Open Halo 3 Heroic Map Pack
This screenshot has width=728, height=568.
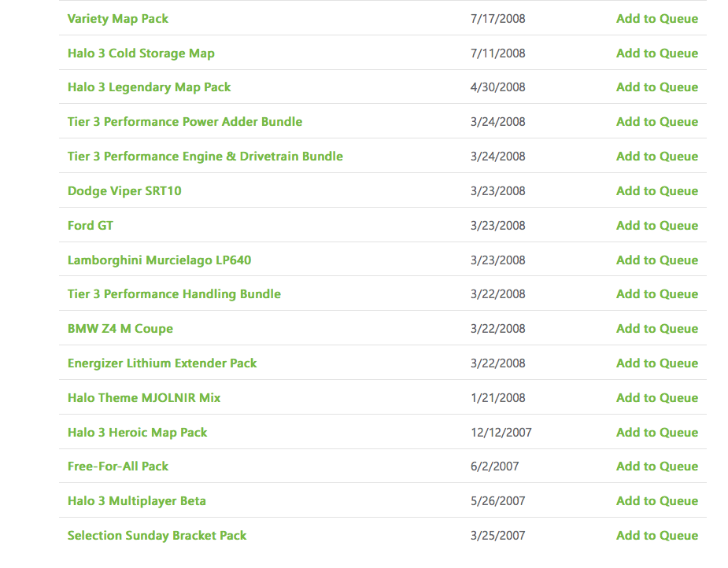(138, 433)
